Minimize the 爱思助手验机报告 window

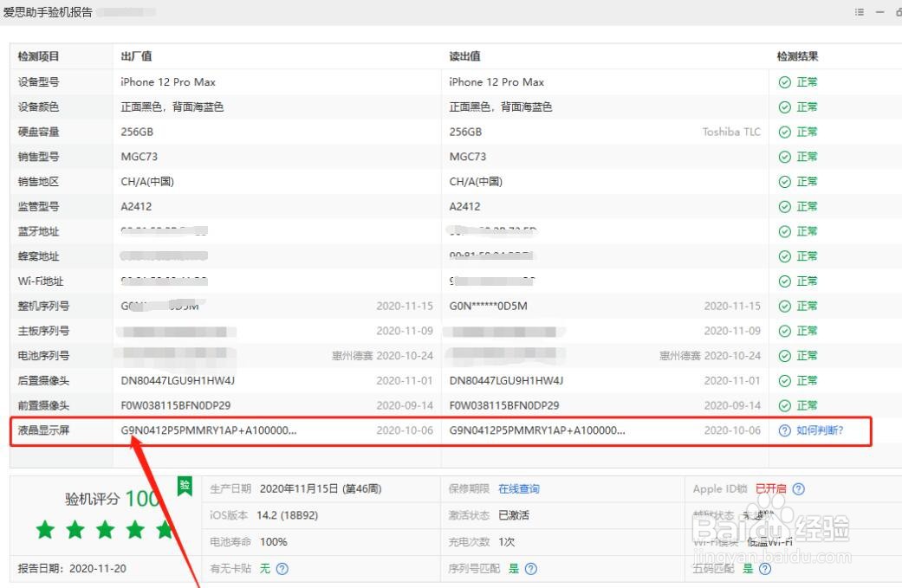[x=880, y=12]
